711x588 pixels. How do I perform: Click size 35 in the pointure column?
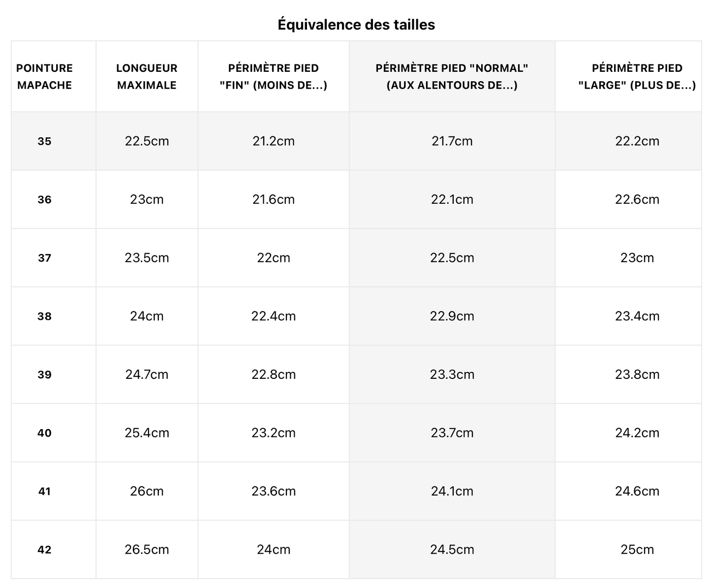[x=44, y=141]
